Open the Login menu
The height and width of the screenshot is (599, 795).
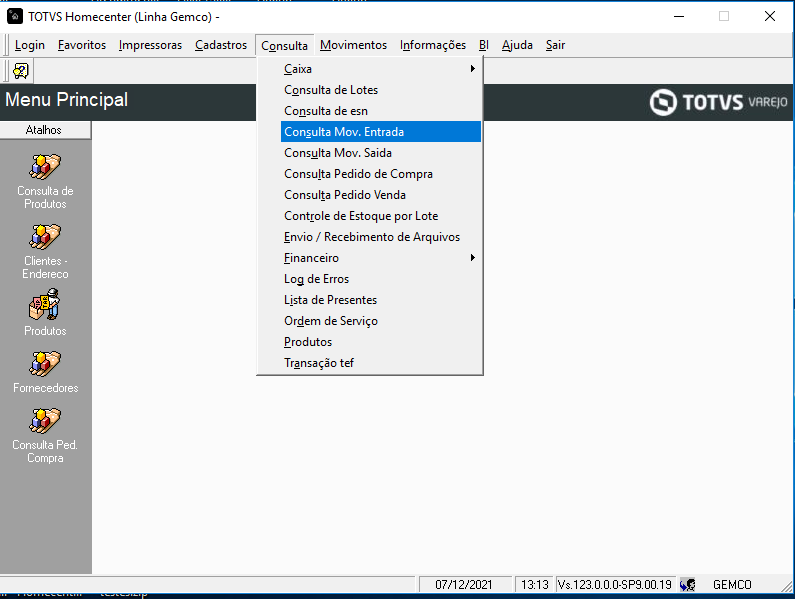pos(29,45)
